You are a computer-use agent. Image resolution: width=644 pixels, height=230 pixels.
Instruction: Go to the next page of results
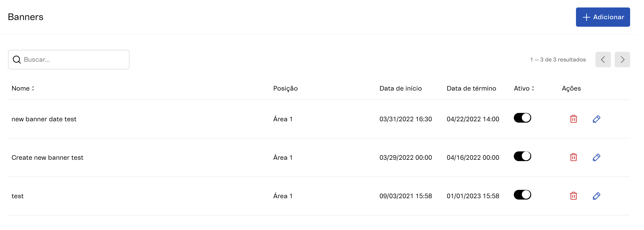(622, 59)
